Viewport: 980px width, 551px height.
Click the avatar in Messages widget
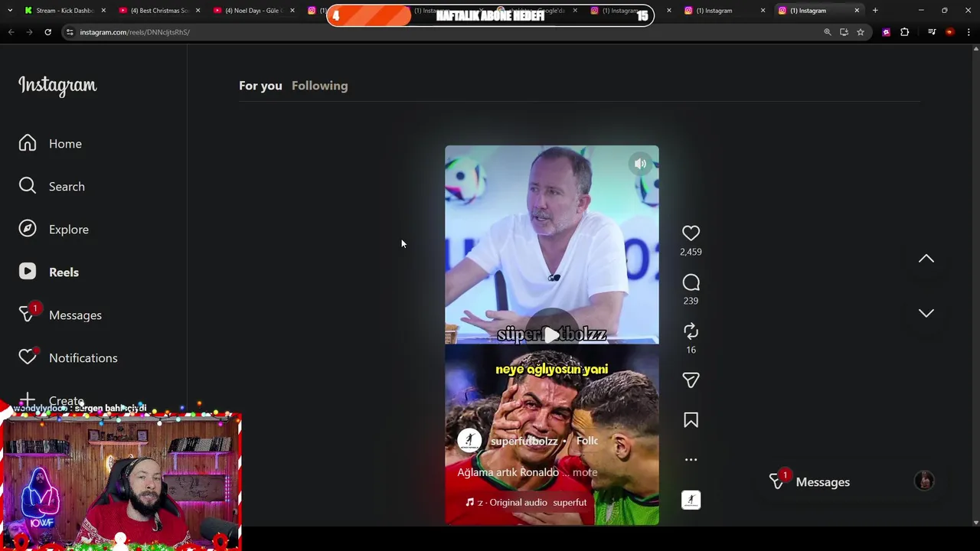click(924, 481)
